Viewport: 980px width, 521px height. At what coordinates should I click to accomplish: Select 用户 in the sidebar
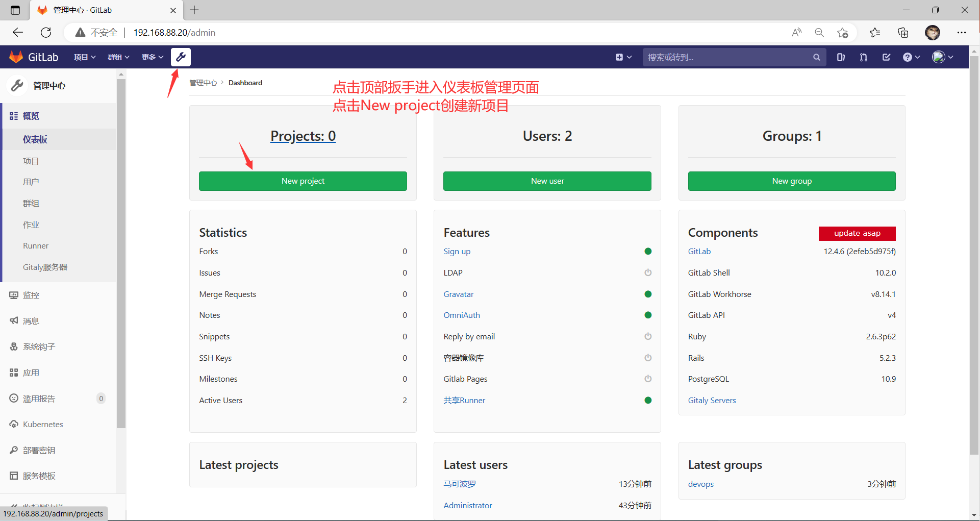click(31, 182)
